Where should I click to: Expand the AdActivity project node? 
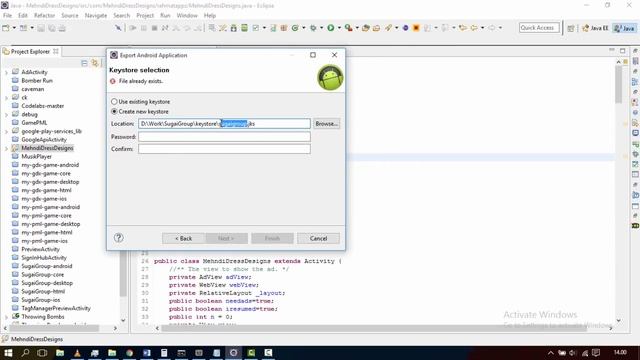(6, 72)
